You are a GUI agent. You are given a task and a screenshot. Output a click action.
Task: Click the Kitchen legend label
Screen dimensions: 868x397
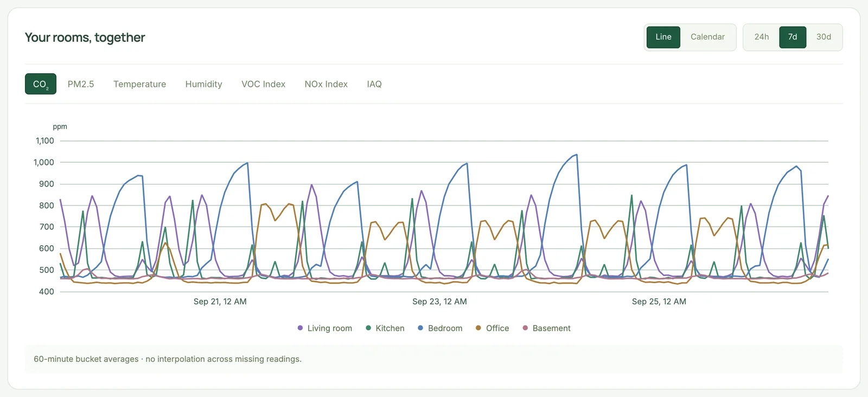click(390, 328)
